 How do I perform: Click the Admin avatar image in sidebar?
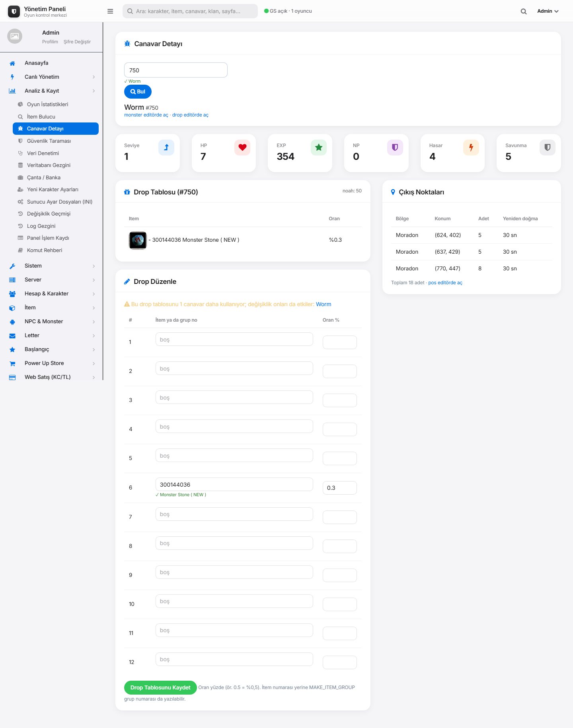pos(15,36)
